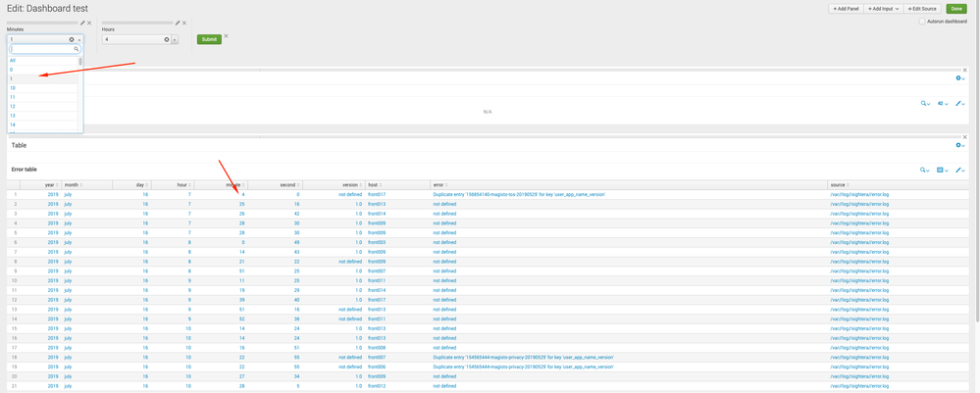980x393 pixels.
Task: Choose '10' from the Minutes options
Action: coord(13,88)
